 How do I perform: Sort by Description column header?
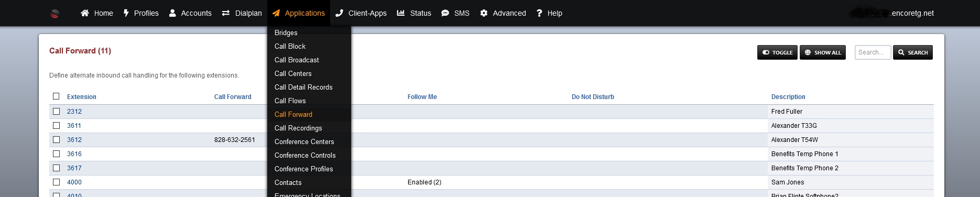point(788,97)
